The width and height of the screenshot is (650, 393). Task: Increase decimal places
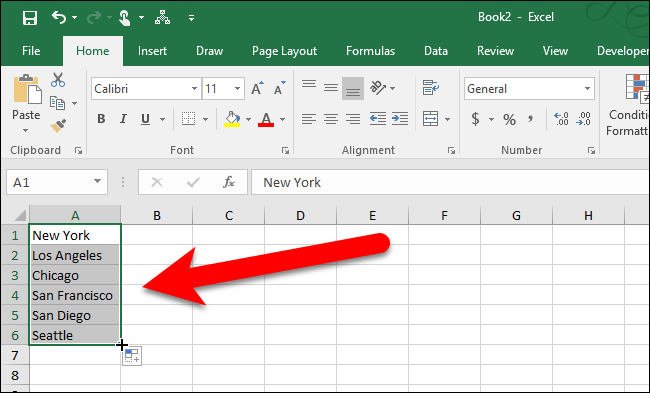tap(561, 119)
